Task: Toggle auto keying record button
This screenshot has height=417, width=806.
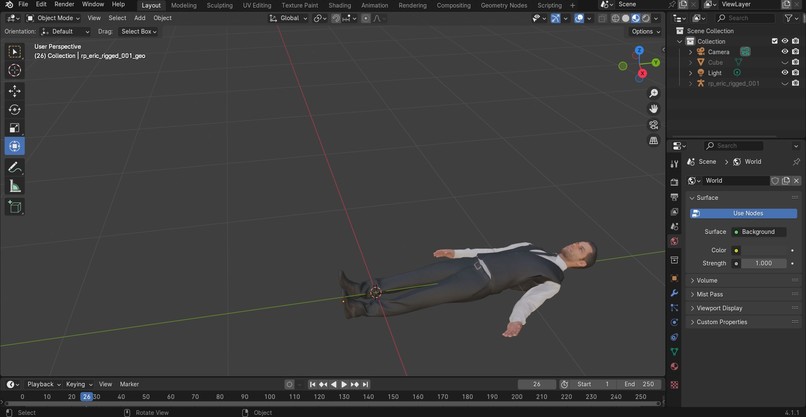Action: pos(289,384)
